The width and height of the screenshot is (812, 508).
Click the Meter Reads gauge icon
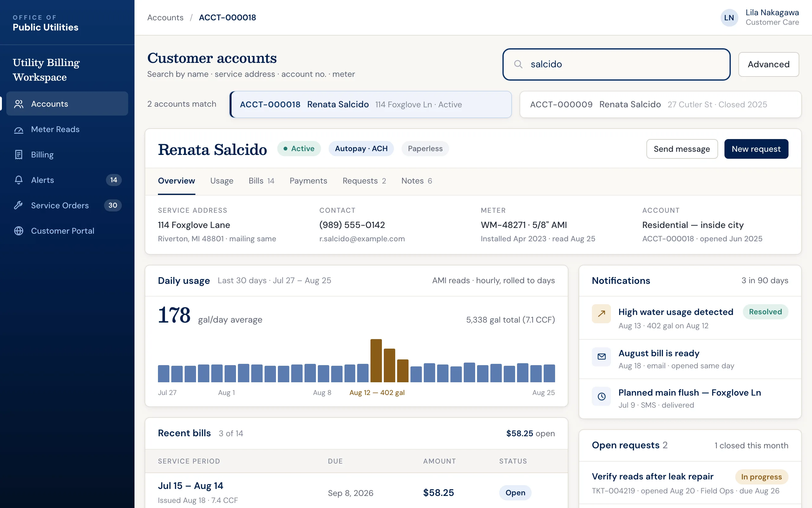click(x=19, y=129)
